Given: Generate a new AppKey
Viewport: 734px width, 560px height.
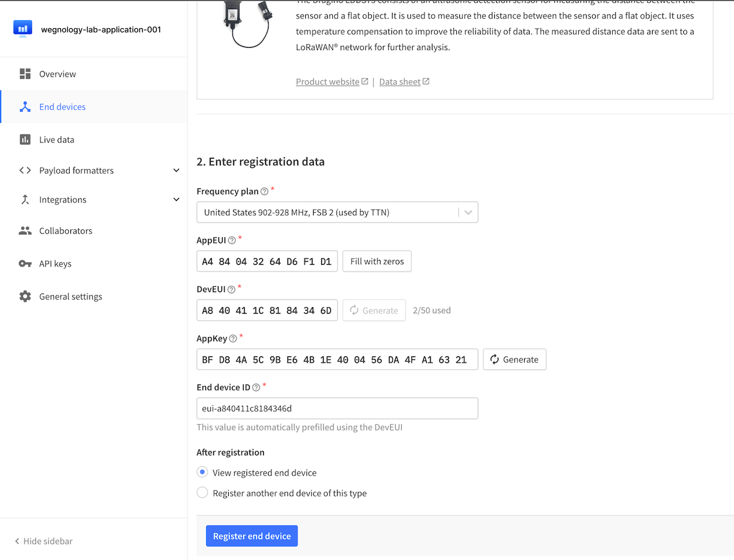Looking at the screenshot, I should [514, 359].
